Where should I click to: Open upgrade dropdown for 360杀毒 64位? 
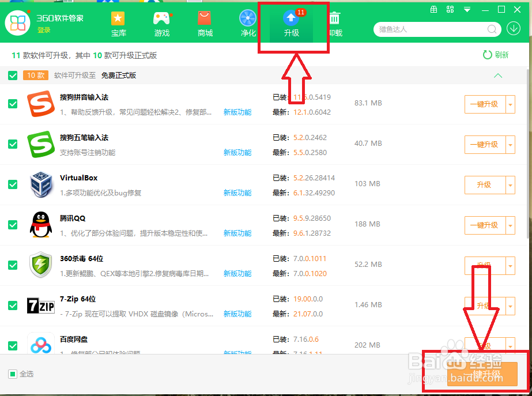pos(510,266)
